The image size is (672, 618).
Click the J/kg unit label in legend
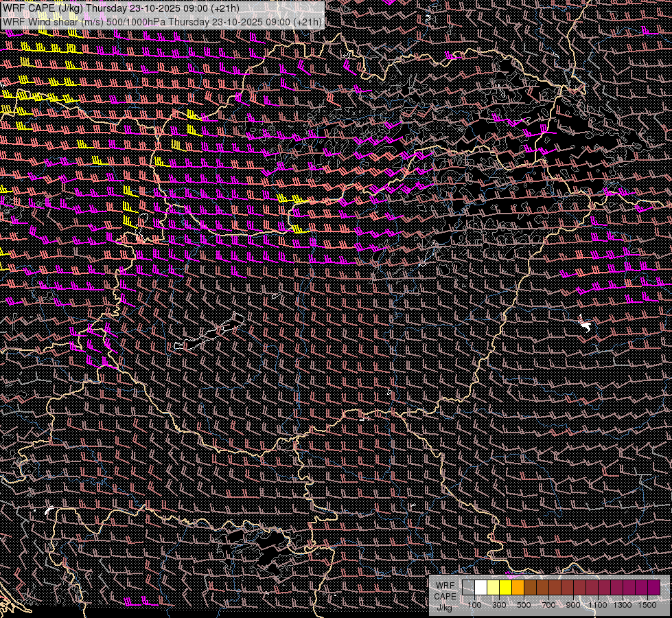(x=445, y=608)
